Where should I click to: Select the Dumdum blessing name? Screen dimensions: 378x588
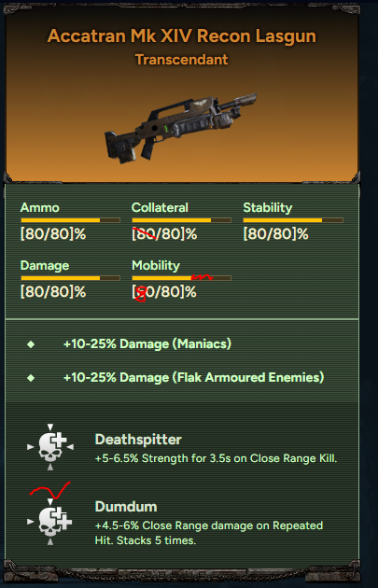point(126,507)
